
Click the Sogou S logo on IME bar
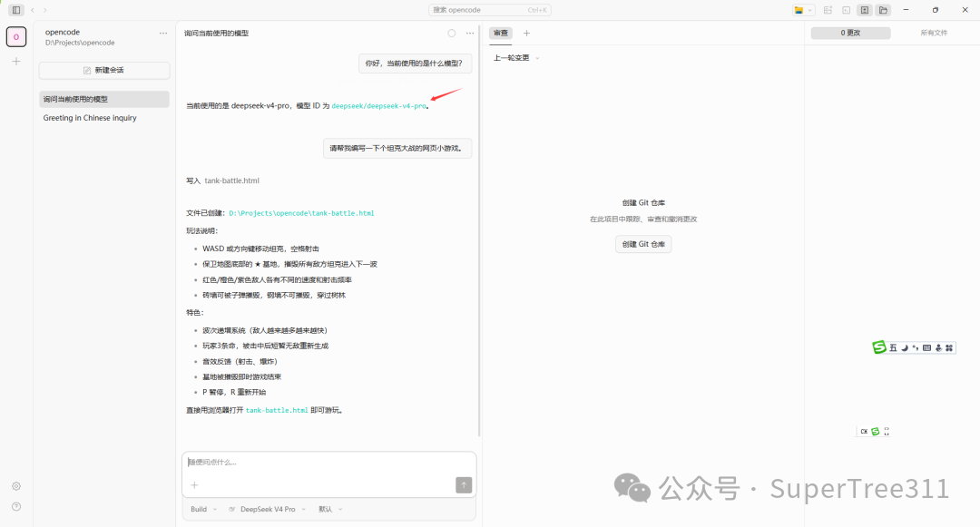tap(879, 347)
